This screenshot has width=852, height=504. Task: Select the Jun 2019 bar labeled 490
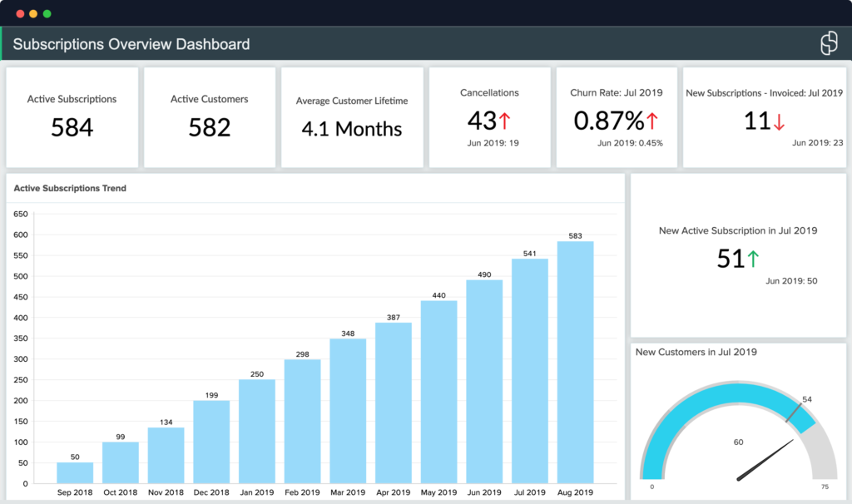click(484, 381)
